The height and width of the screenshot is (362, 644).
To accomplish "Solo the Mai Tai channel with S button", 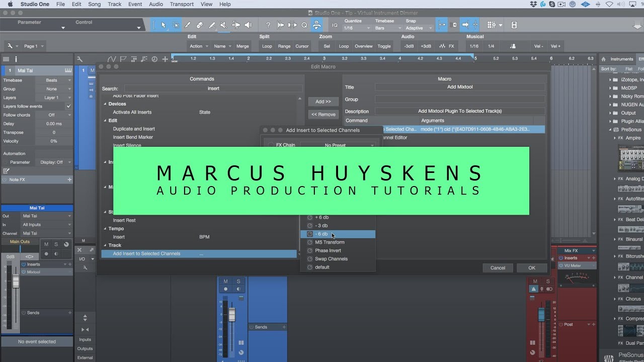I will 56,244.
